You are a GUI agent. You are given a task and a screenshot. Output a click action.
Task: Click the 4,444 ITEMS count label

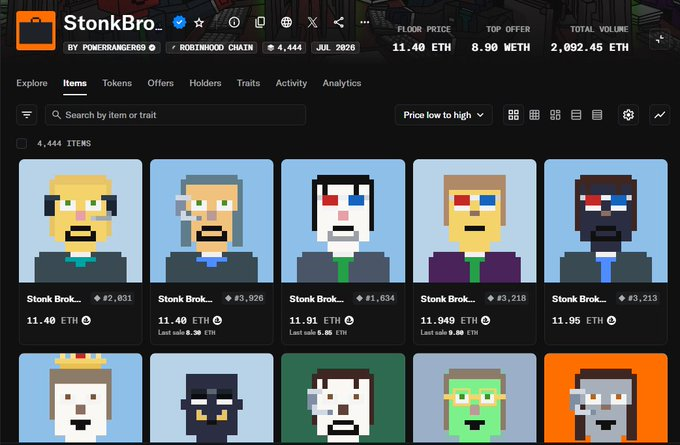(64, 144)
